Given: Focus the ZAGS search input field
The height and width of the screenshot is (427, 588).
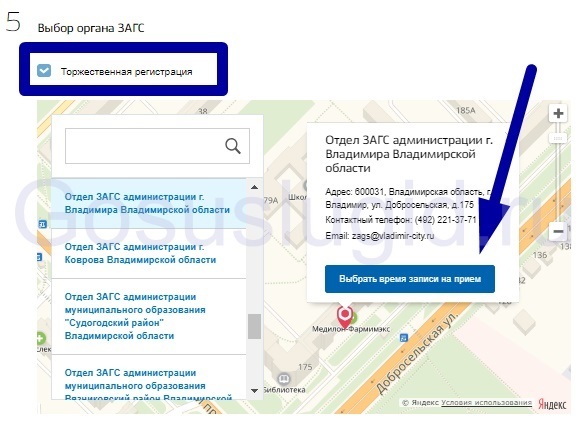Looking at the screenshot, I should [157, 146].
